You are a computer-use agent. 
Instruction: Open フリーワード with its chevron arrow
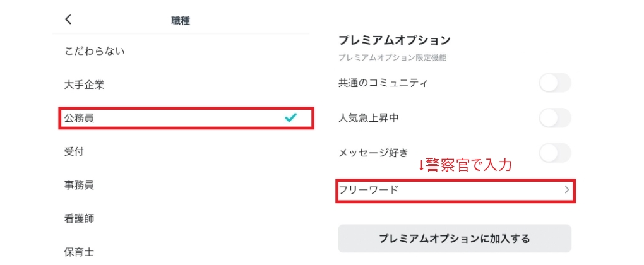(566, 189)
